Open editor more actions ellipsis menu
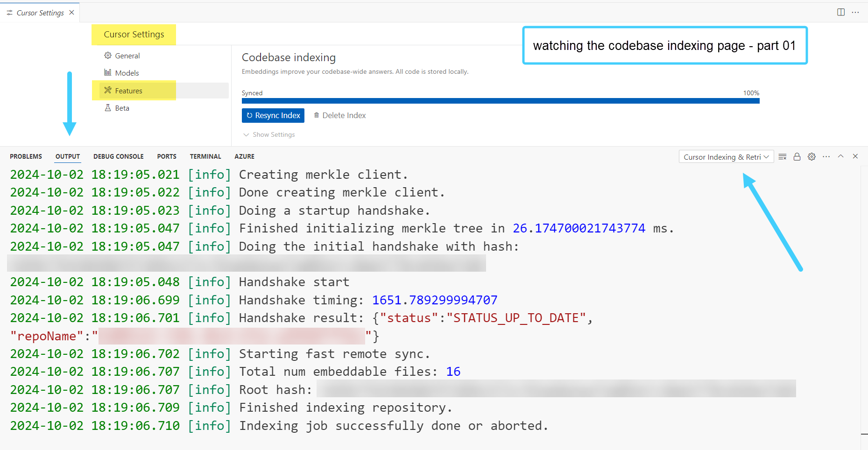 point(855,12)
